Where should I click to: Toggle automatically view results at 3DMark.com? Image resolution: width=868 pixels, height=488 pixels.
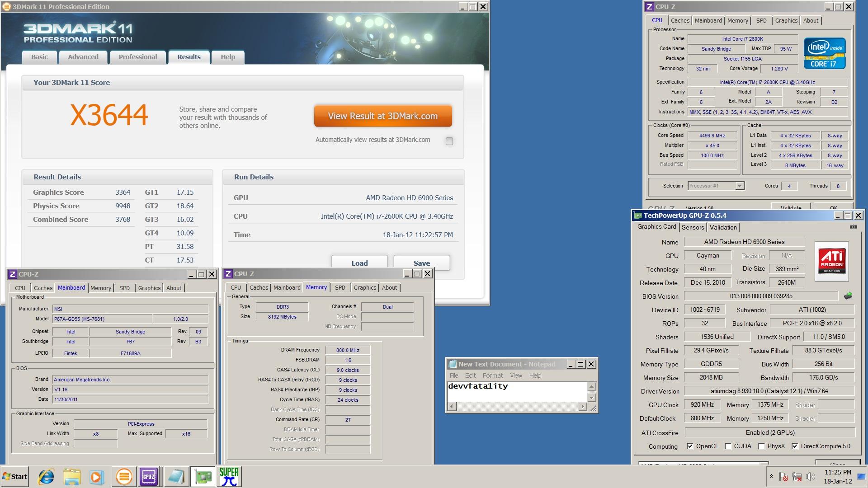click(x=449, y=141)
